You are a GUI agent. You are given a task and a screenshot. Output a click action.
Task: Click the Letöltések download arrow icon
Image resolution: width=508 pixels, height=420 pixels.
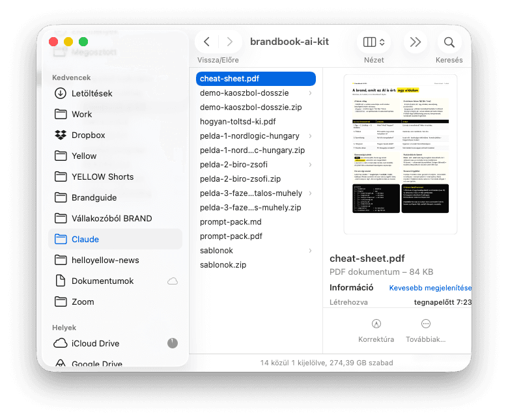pyautogui.click(x=61, y=93)
